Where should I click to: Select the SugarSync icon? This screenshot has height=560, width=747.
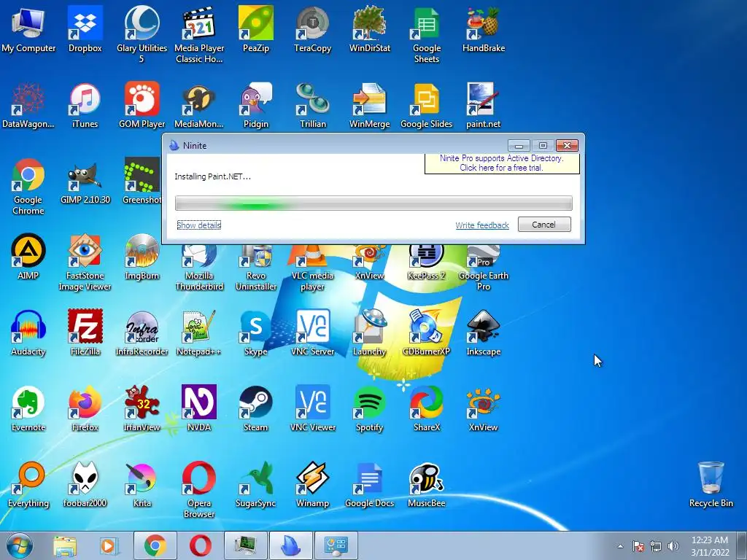click(x=256, y=485)
